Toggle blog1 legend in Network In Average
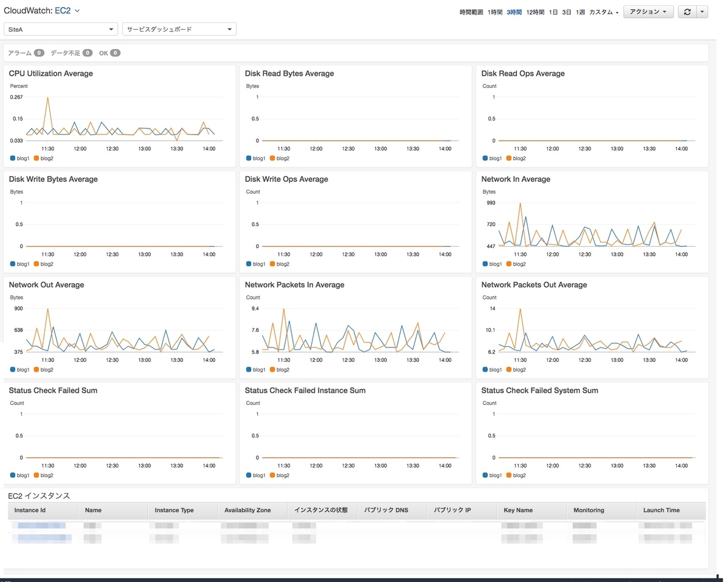 click(x=493, y=264)
